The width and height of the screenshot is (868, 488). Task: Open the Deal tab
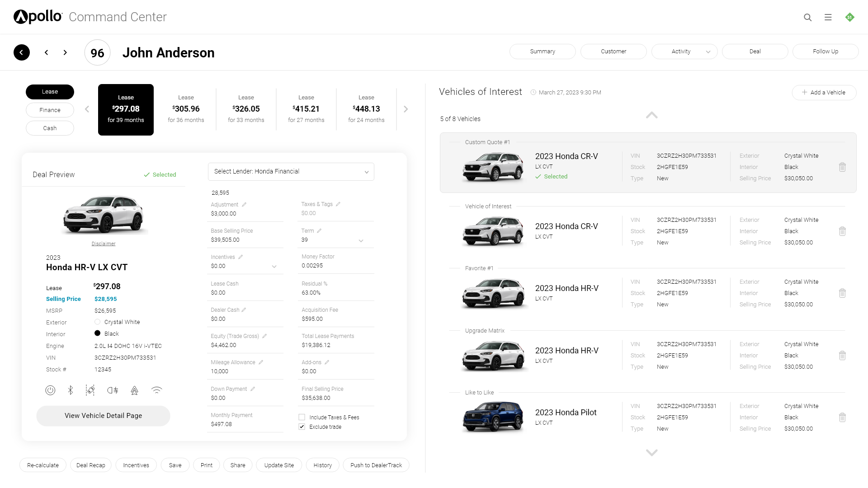[755, 52]
